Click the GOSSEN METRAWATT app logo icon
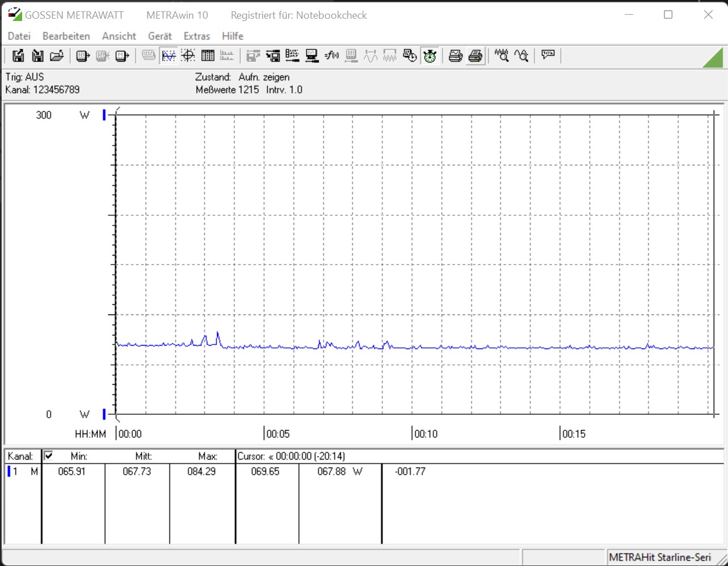The width and height of the screenshot is (728, 566). [x=15, y=15]
